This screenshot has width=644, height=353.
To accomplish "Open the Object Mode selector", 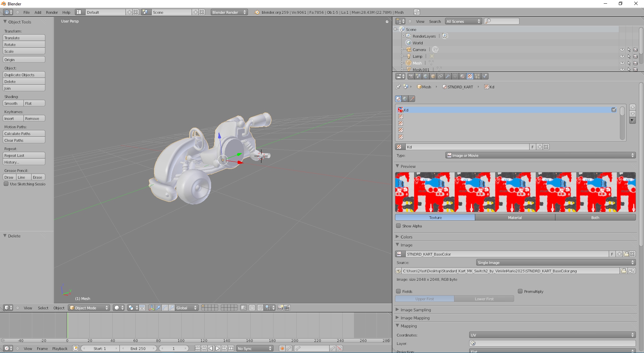I will pyautogui.click(x=89, y=308).
